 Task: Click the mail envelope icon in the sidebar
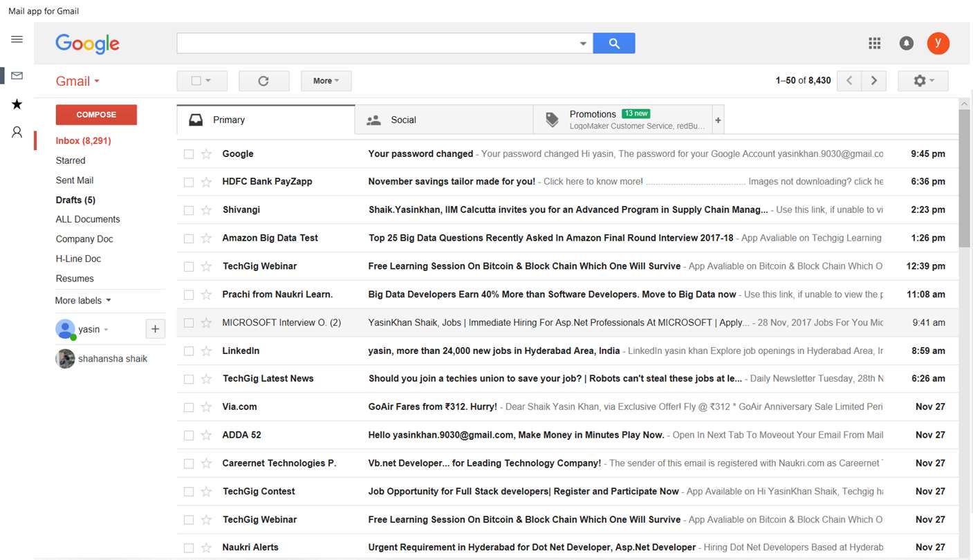[17, 75]
